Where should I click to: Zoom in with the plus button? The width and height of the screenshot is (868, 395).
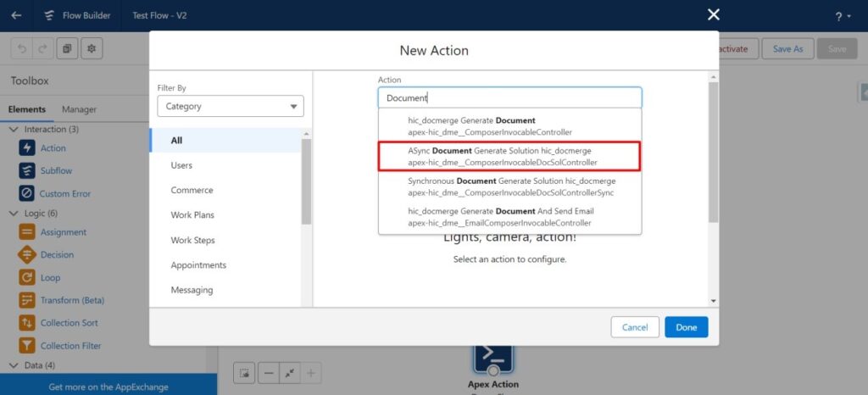coord(310,374)
